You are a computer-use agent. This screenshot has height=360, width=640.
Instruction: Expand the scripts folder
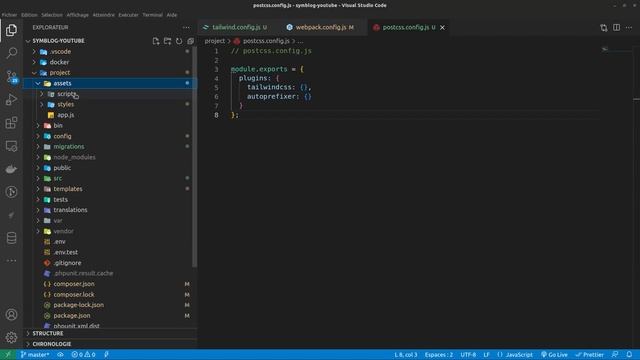(x=110, y=94)
